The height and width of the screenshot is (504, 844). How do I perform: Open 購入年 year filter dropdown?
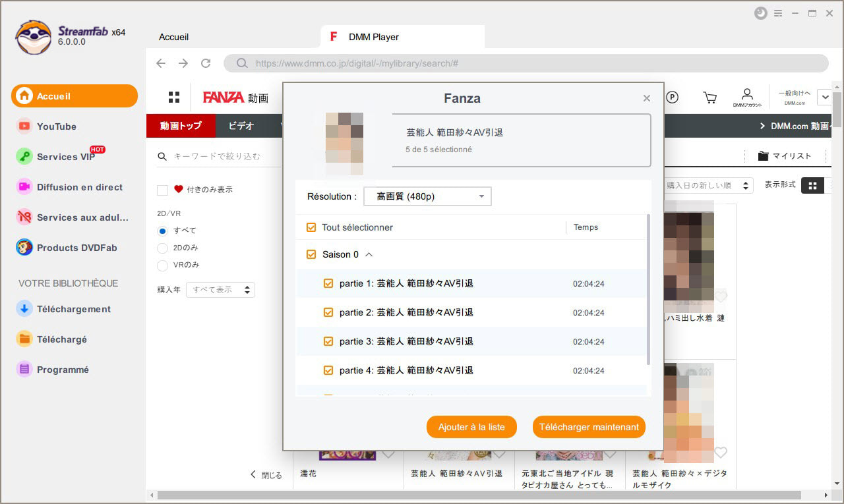(220, 290)
